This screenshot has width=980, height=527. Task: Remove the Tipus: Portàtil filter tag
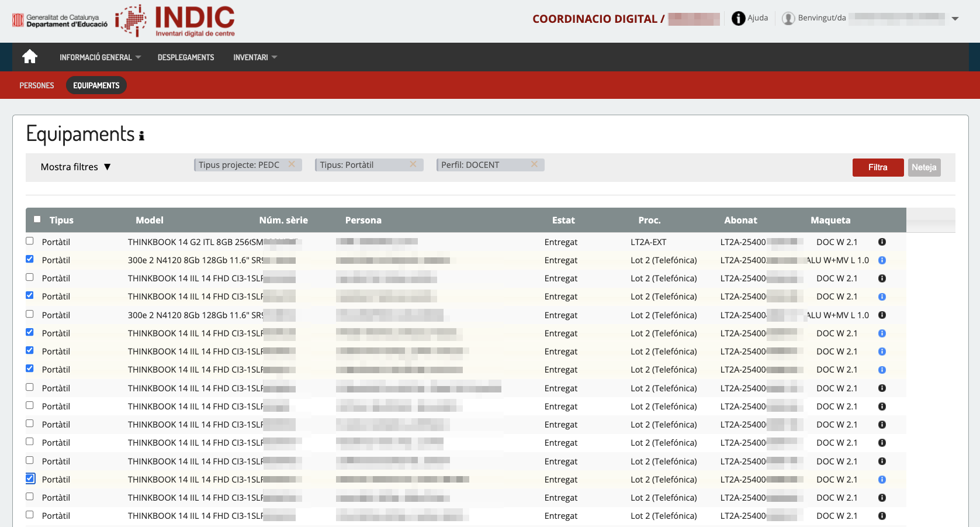(x=413, y=164)
